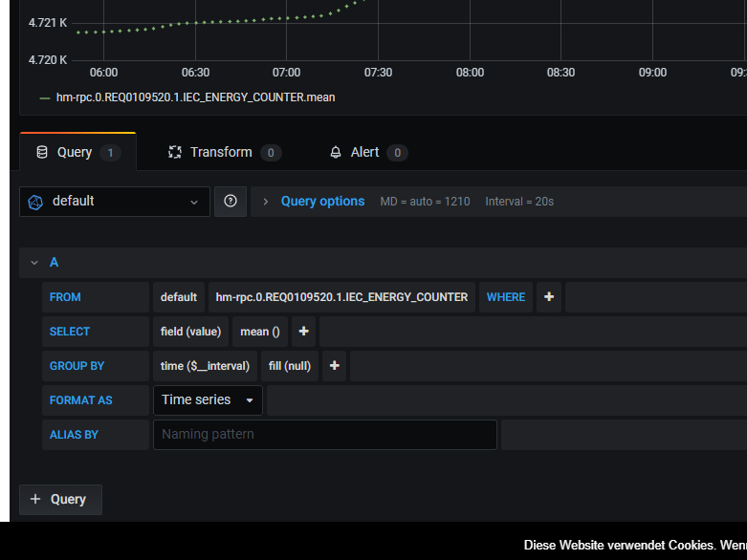The height and width of the screenshot is (560, 747).
Task: Click the Transform tab icon
Action: (x=175, y=152)
